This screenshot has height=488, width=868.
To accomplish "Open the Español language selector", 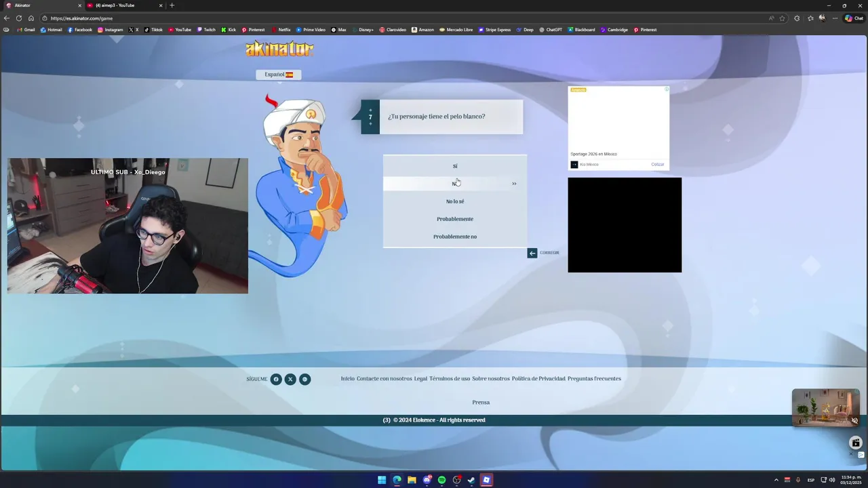I will point(279,75).
